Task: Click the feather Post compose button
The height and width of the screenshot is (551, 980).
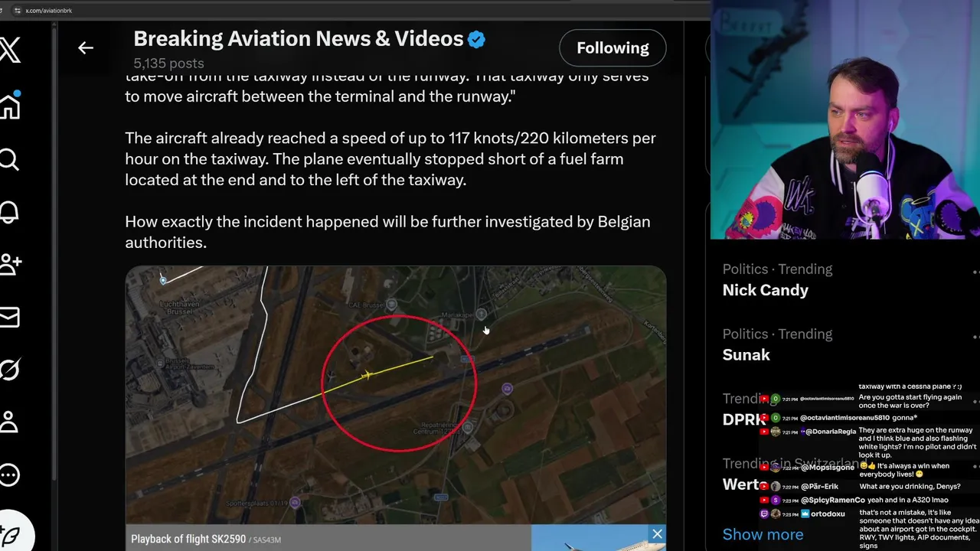Action: pos(11,536)
